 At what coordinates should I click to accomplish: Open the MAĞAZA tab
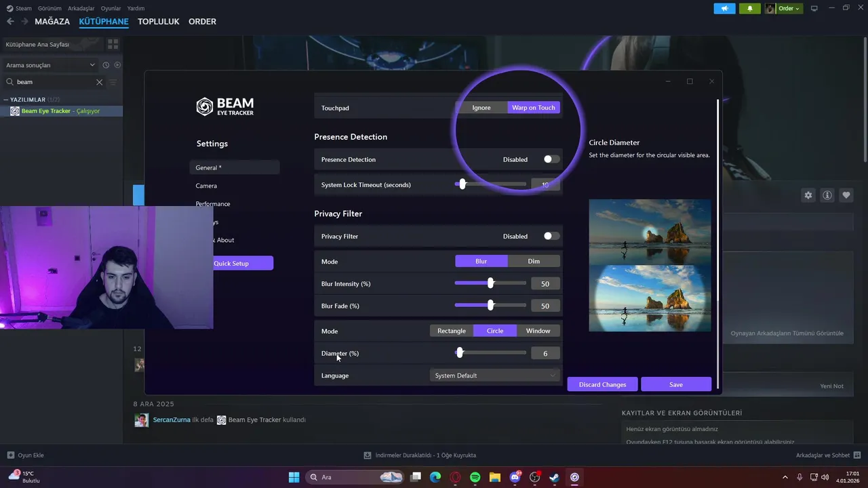coord(52,22)
